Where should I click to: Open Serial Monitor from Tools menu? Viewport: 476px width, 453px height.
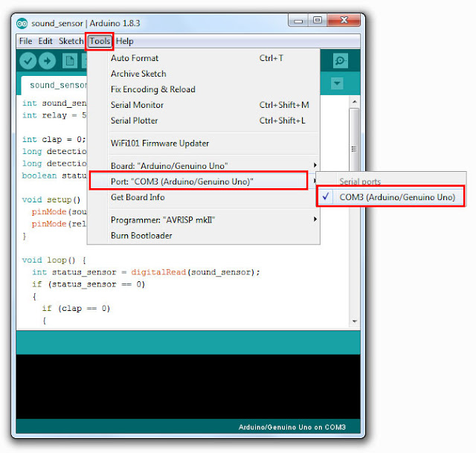tap(203, 105)
